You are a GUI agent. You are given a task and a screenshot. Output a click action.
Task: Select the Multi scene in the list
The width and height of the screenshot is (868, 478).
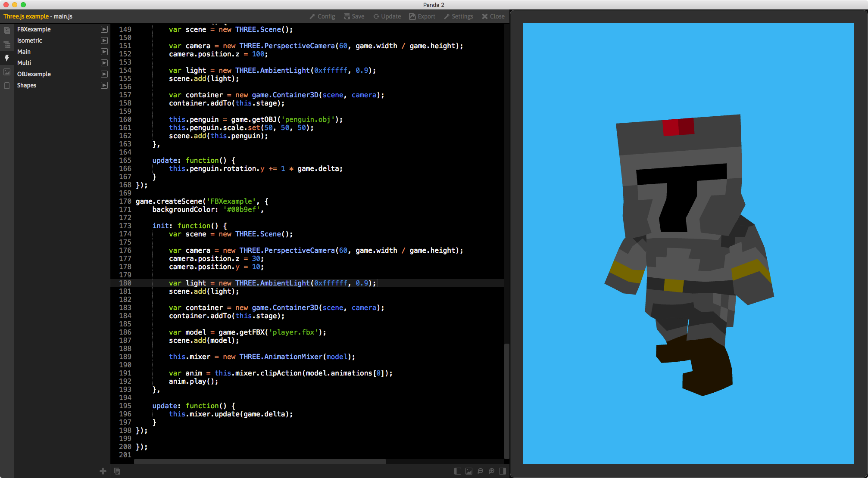24,63
